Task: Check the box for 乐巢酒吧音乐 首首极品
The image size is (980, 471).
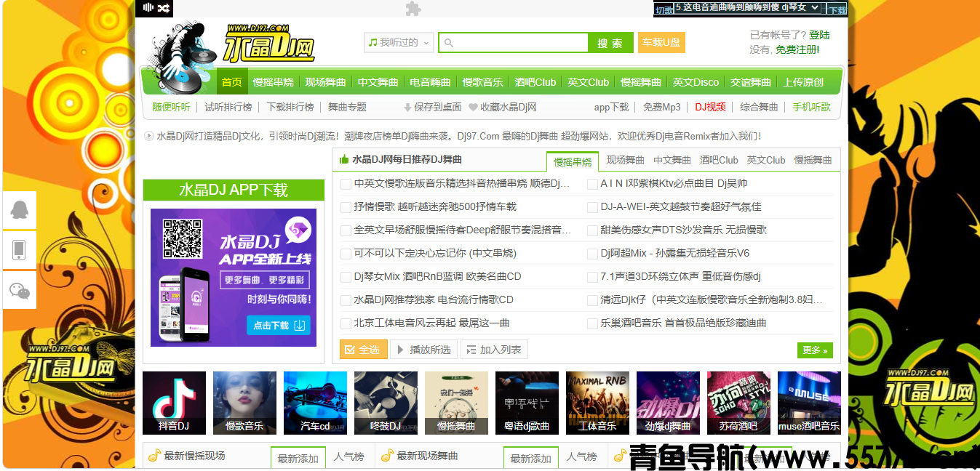Action: (x=593, y=323)
